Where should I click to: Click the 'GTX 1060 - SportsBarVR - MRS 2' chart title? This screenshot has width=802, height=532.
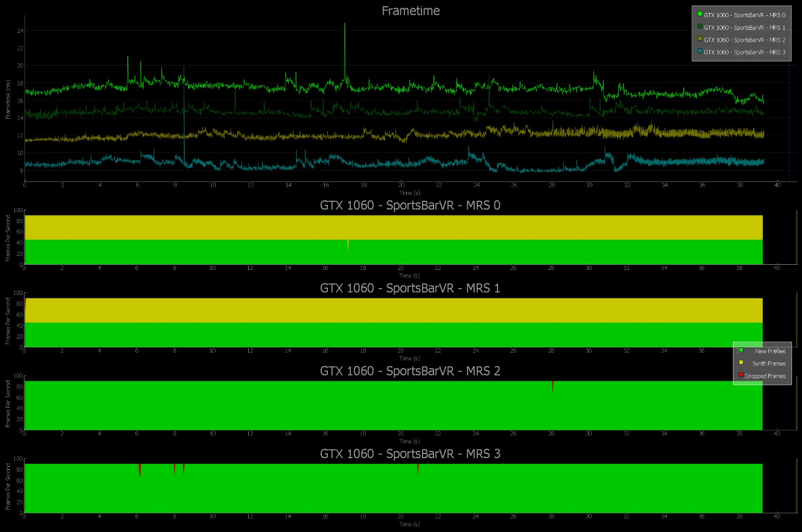410,371
